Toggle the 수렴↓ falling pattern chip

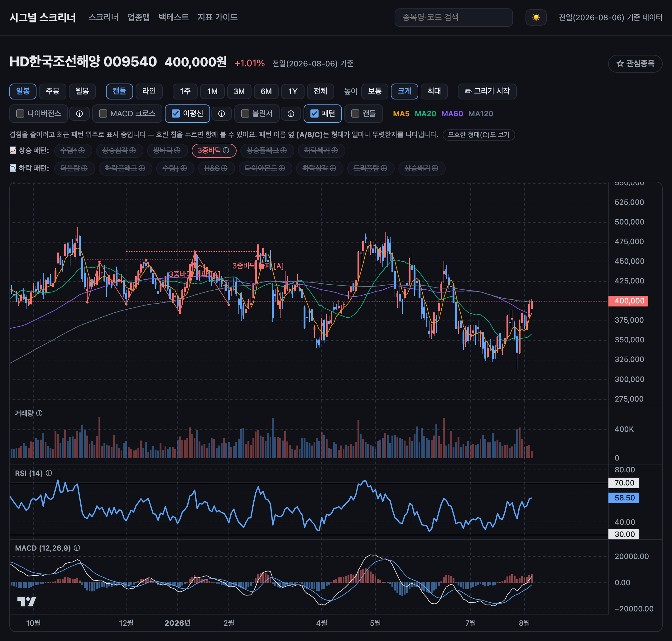175,168
